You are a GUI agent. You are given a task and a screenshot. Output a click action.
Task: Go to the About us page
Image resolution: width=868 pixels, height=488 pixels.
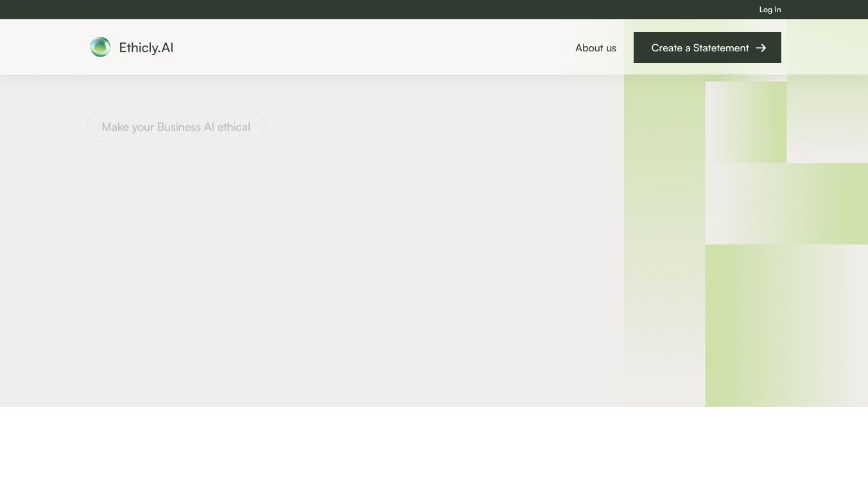pos(596,48)
